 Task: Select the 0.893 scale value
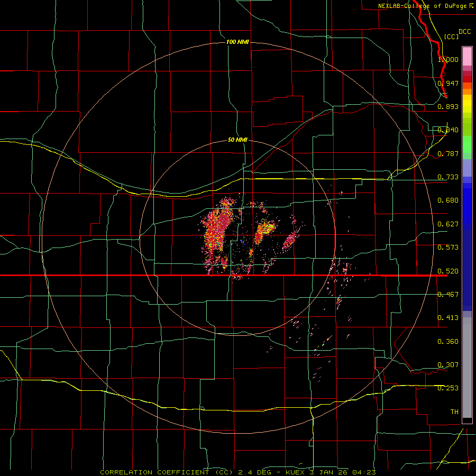[448, 106]
